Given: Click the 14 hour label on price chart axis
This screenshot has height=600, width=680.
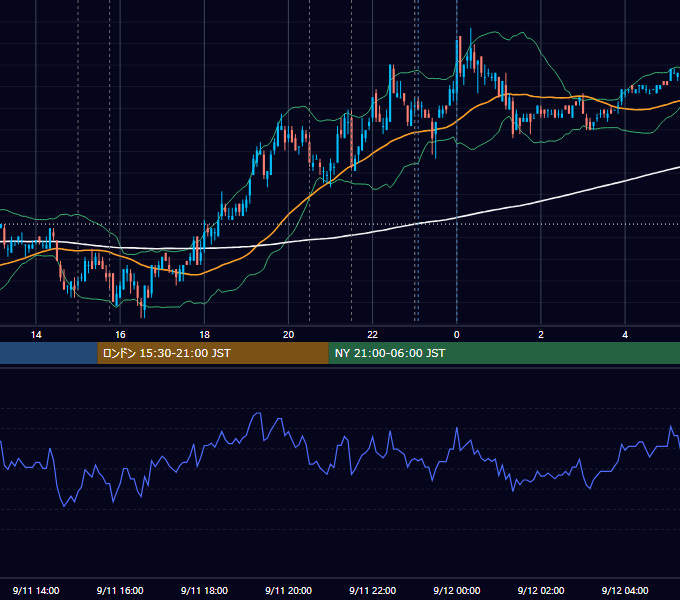Looking at the screenshot, I should click(x=36, y=335).
